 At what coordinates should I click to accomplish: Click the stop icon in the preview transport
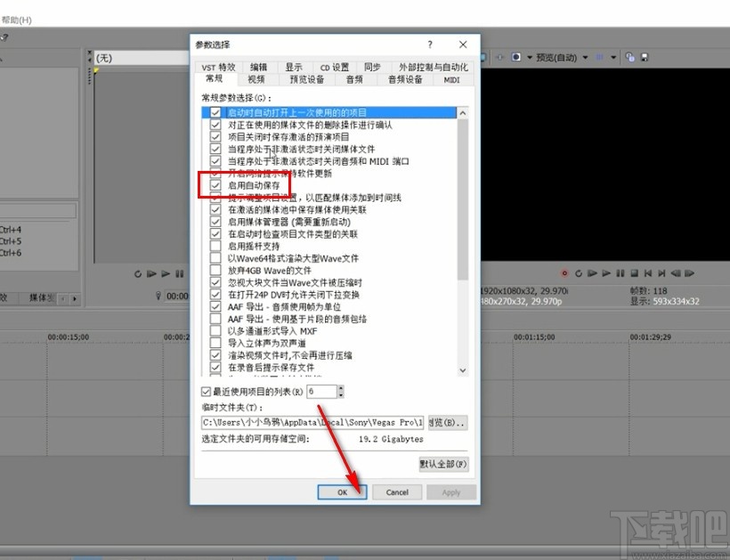tap(633, 273)
